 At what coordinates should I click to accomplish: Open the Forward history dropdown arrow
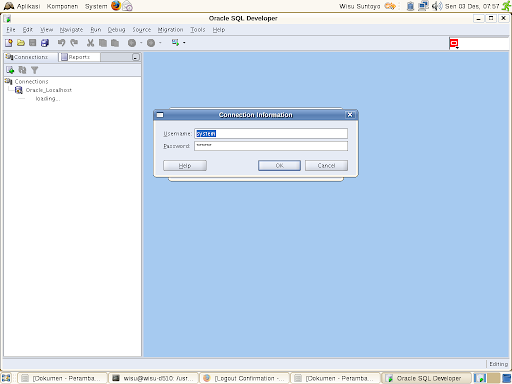pos(160,43)
